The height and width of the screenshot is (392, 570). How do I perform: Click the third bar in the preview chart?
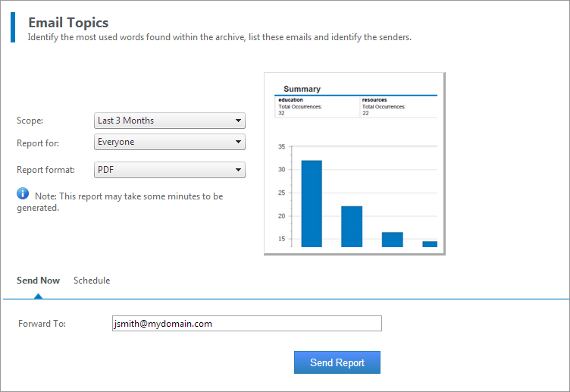point(392,240)
